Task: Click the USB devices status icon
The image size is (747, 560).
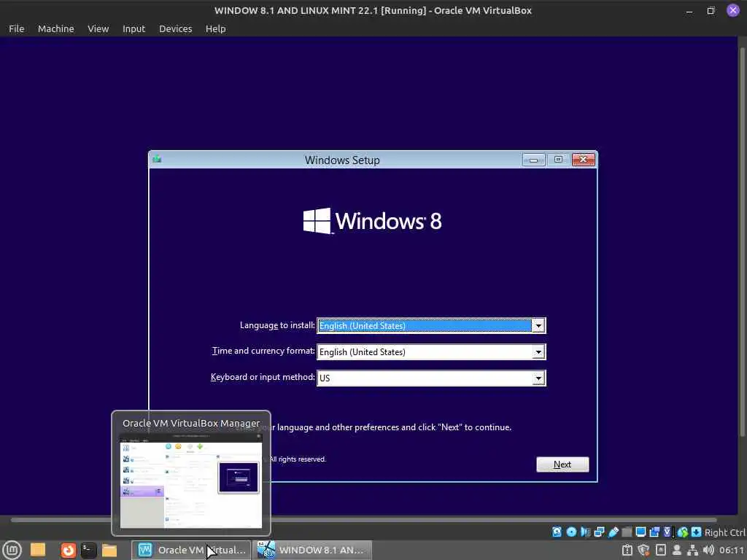Action: [x=613, y=532]
